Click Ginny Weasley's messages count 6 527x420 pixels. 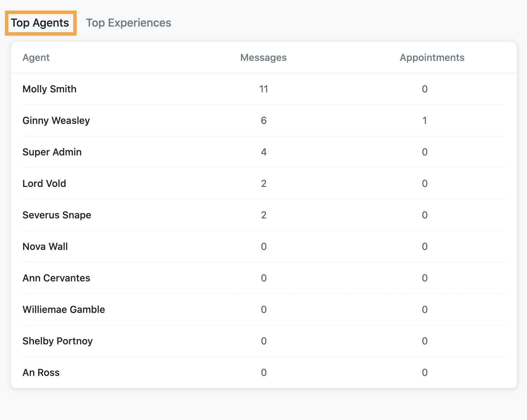(x=264, y=120)
